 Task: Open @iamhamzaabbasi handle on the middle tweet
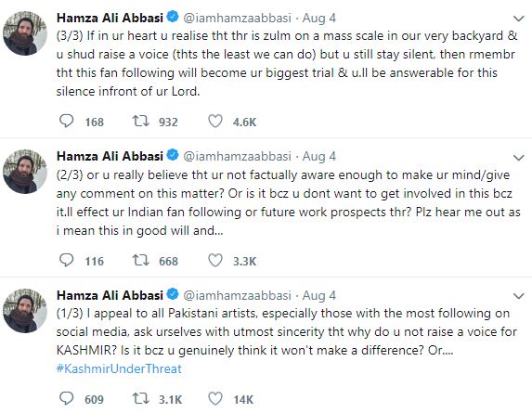[x=237, y=156]
